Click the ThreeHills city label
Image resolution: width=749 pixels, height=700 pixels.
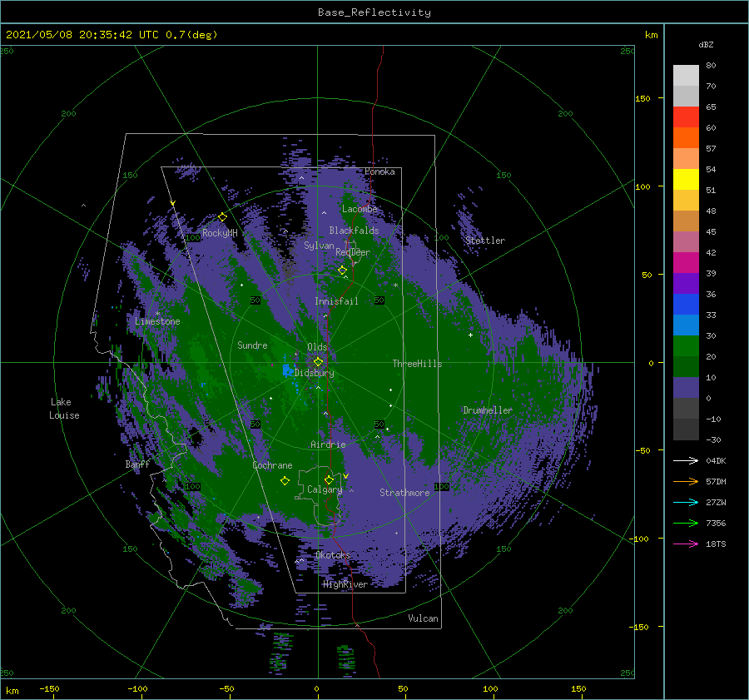418,364
